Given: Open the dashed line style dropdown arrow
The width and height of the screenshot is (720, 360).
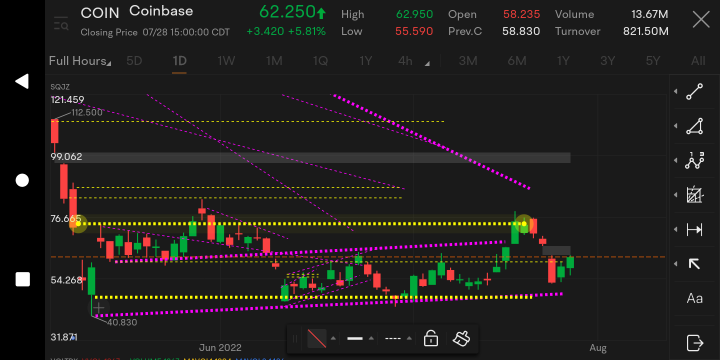Looking at the screenshot, I should point(409,339).
